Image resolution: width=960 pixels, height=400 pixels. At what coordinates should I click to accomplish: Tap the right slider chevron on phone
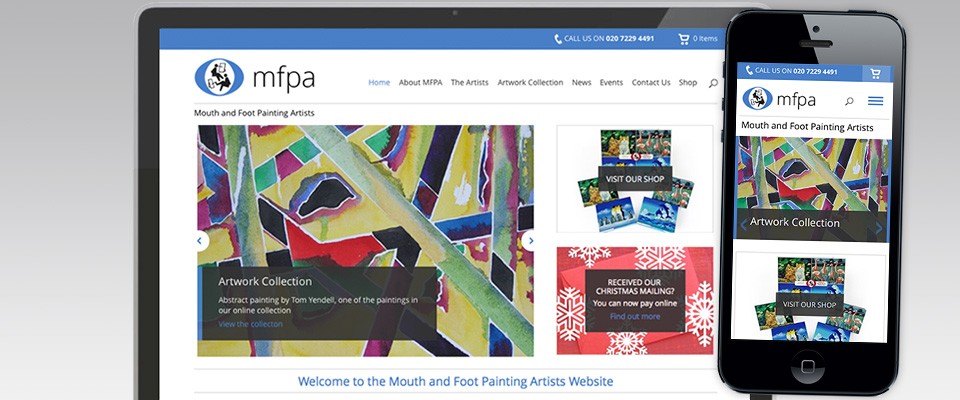[x=879, y=228]
